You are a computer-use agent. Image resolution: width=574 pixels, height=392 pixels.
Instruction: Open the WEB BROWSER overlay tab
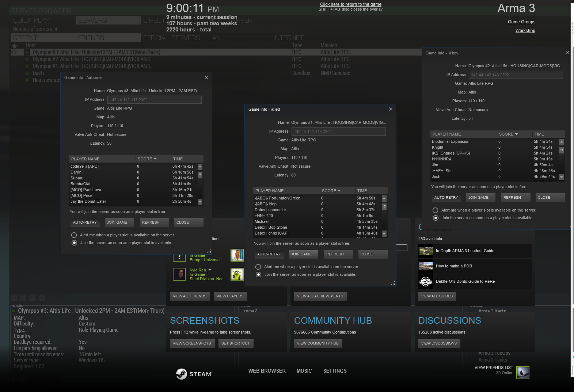[267, 371]
